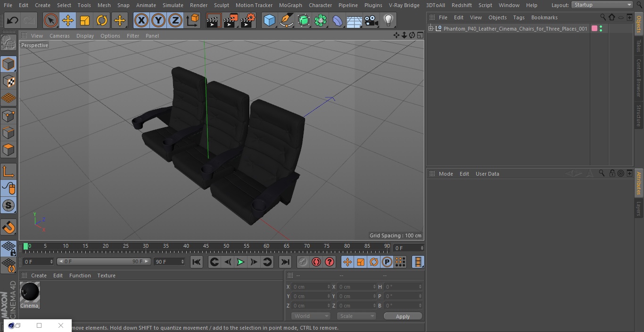Screen dimensions: 644x332
Task: Open Attributes Mode menu
Action: pyautogui.click(x=446, y=174)
